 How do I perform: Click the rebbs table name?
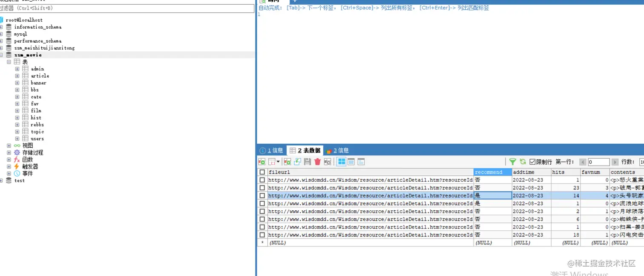pos(37,125)
